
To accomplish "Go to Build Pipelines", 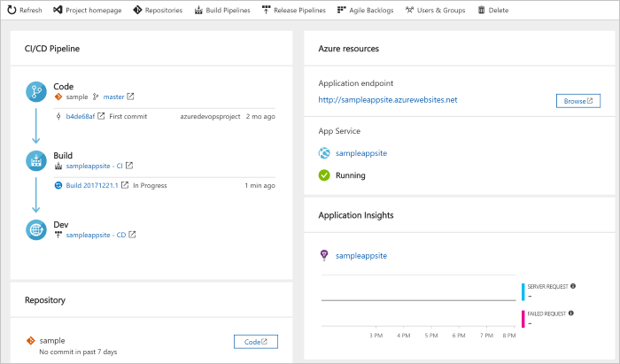I will coord(222,11).
